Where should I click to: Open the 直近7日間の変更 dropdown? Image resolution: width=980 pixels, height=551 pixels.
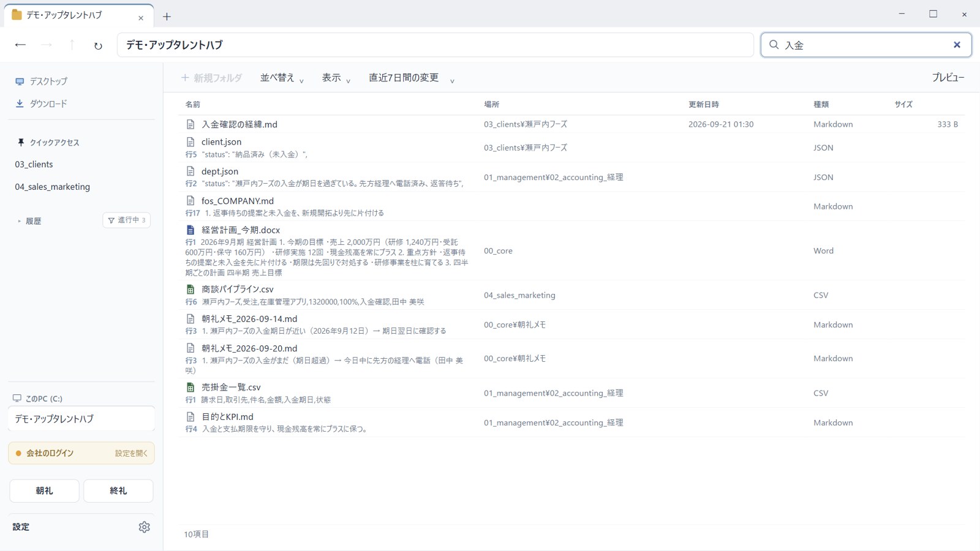(412, 78)
